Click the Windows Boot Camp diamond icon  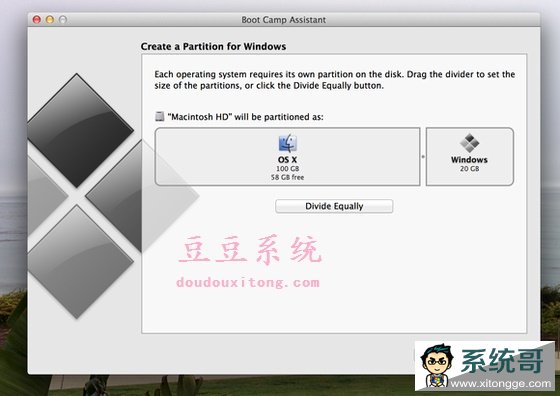point(469,143)
